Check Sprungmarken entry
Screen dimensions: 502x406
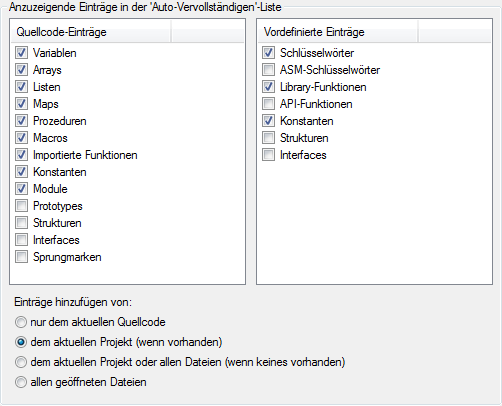point(21,257)
